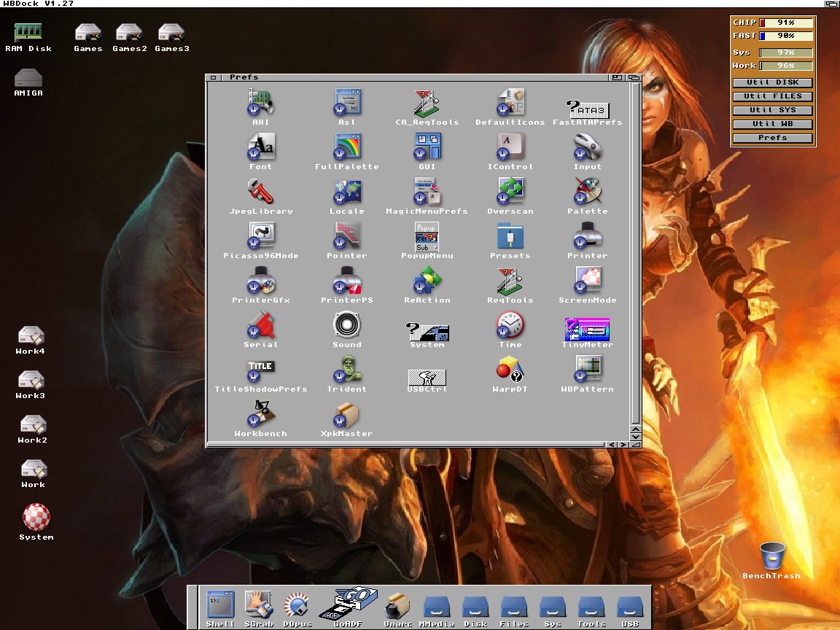
Task: Open the ScreenMode preferences icon
Action: 587,281
